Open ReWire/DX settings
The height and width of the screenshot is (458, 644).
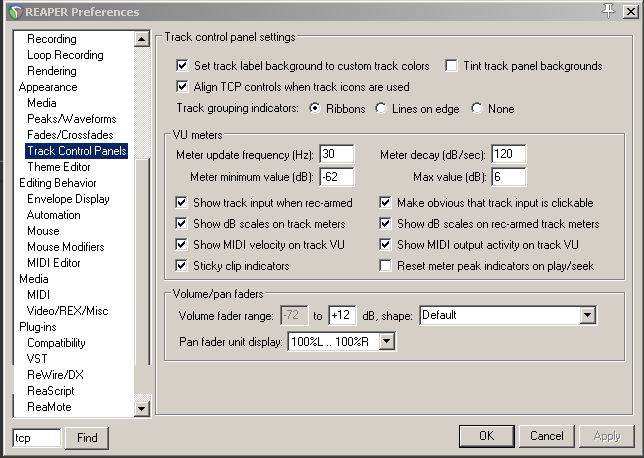[x=55, y=375]
